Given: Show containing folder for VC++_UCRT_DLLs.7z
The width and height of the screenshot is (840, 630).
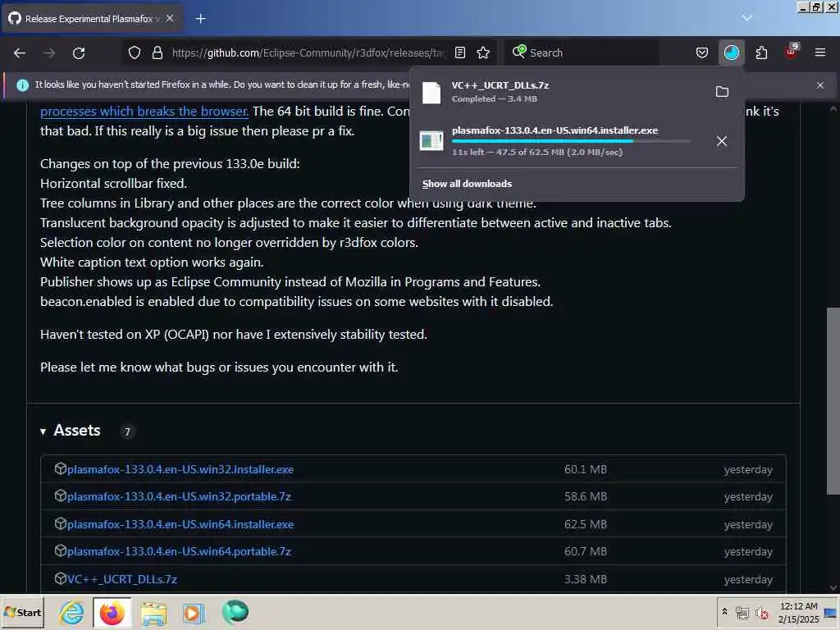Looking at the screenshot, I should tap(722, 92).
